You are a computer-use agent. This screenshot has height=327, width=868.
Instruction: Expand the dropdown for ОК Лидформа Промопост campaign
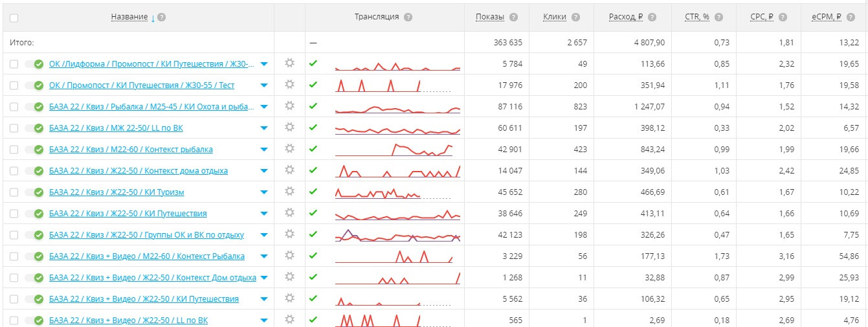click(x=263, y=64)
